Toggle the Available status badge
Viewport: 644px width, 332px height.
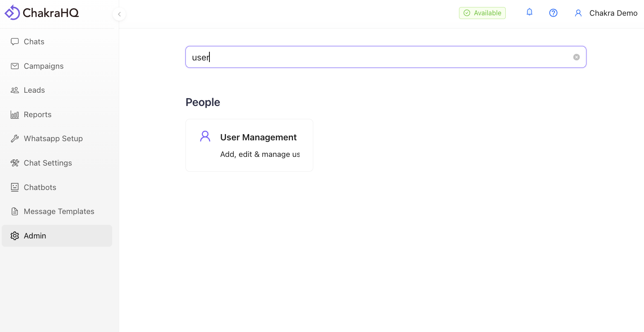tap(482, 13)
